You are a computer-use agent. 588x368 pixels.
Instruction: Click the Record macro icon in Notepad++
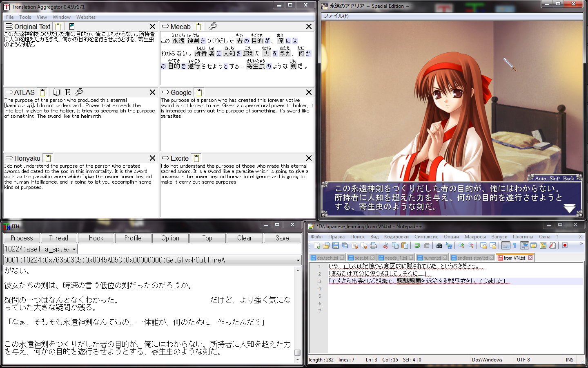point(565,245)
